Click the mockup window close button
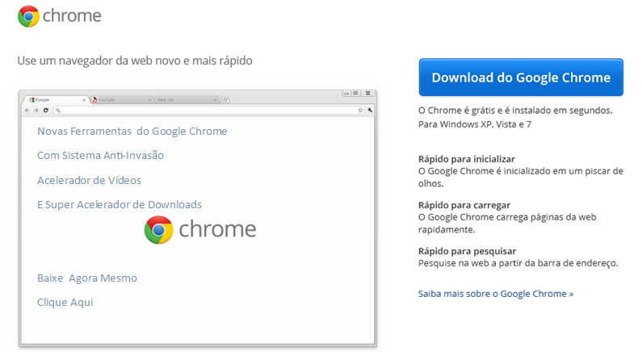The image size is (642, 364). (x=367, y=94)
